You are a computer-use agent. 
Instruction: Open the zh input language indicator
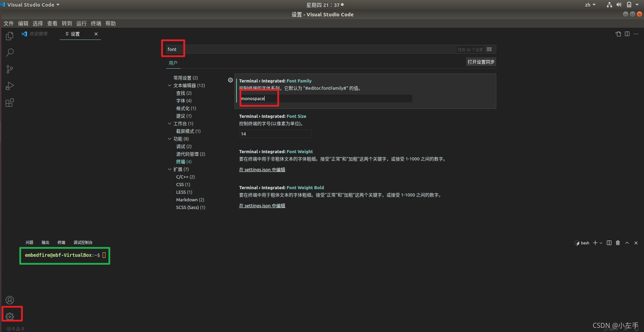[x=590, y=5]
